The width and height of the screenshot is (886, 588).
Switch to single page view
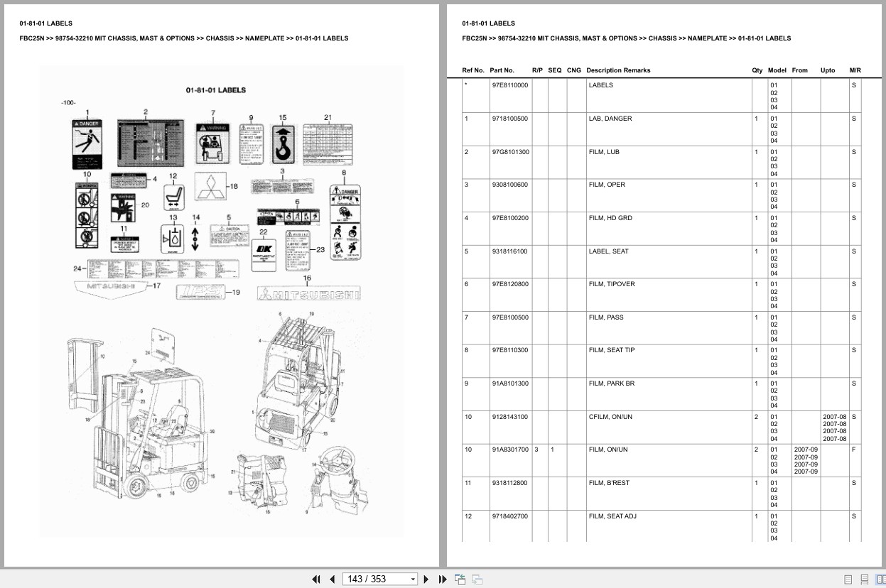tap(848, 579)
